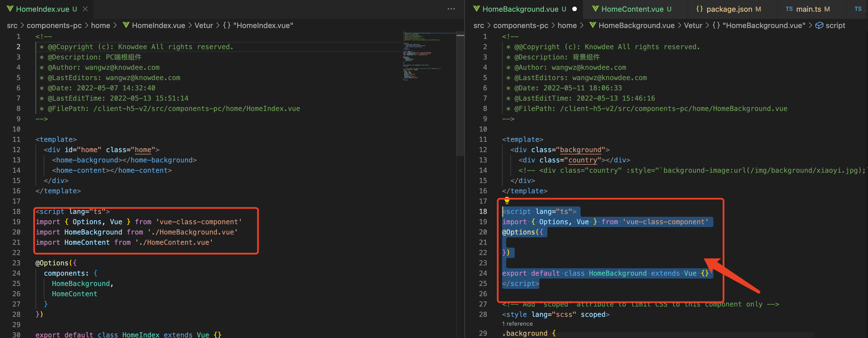Click '@Date: 2022-05-11 18:06:33' in right editor

568,88
